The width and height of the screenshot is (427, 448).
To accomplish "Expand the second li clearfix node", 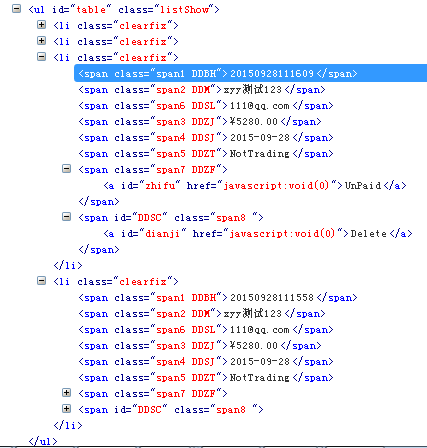I will tap(41, 40).
